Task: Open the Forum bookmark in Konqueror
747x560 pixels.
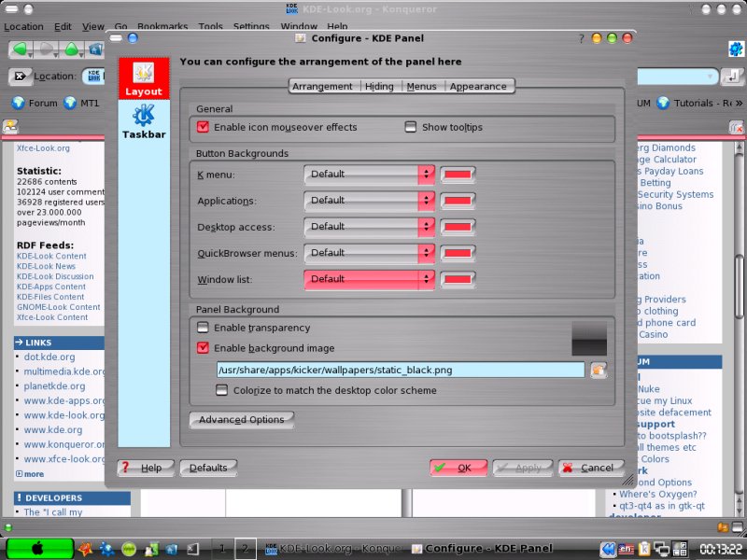Action: (x=35, y=103)
